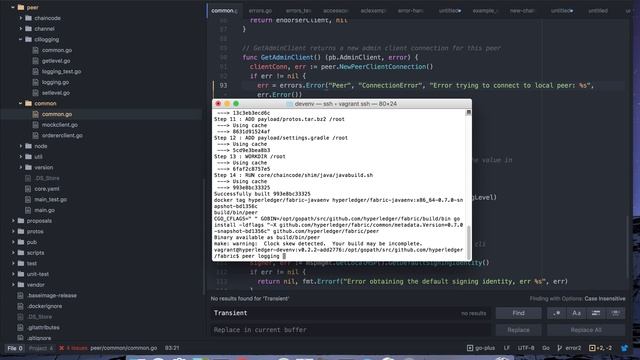Expand the version folder
The image size is (640, 360).
point(21,167)
